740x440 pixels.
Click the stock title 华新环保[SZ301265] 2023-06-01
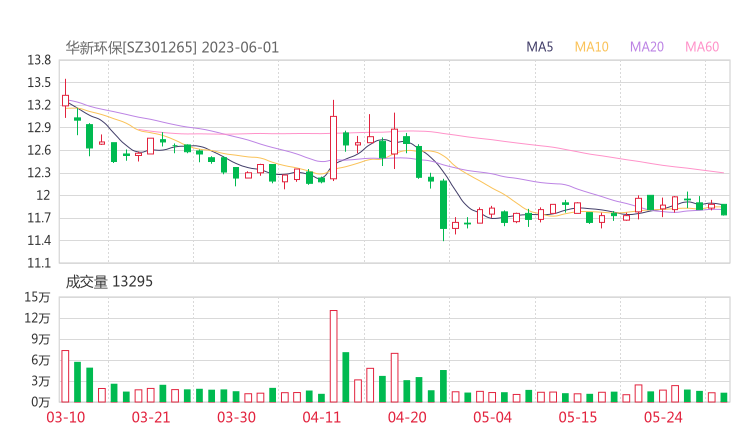(x=172, y=48)
